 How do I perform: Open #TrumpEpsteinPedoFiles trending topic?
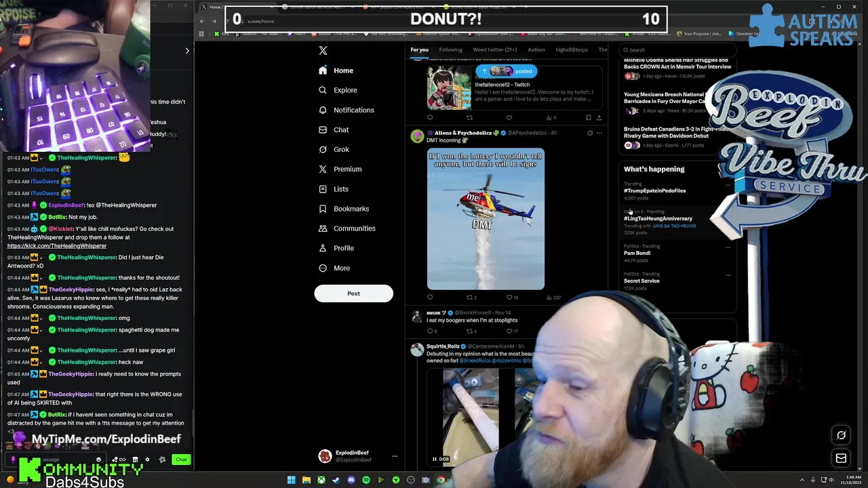pyautogui.click(x=655, y=190)
